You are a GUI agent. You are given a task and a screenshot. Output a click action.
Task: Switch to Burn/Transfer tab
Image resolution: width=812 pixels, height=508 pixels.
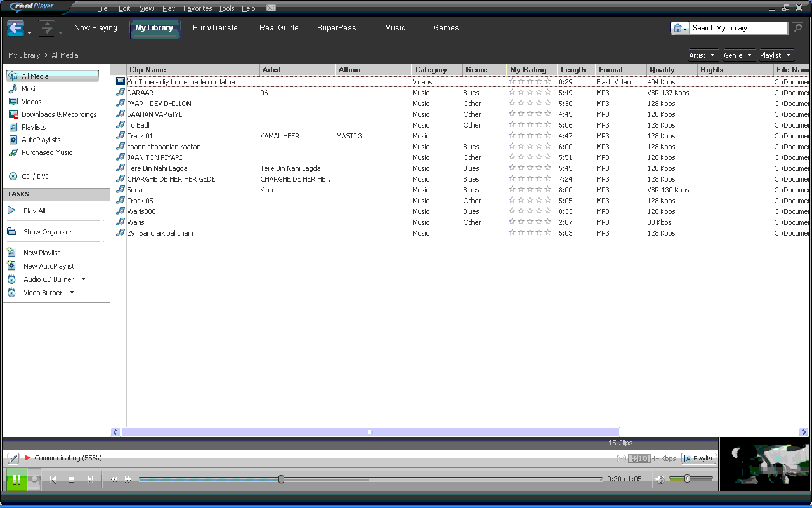(217, 28)
